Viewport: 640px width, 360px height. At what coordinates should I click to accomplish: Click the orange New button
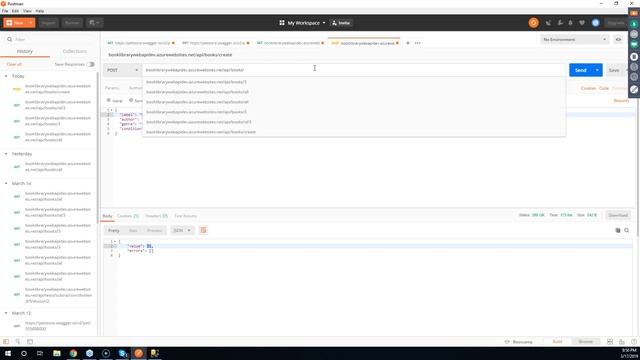[x=15, y=23]
